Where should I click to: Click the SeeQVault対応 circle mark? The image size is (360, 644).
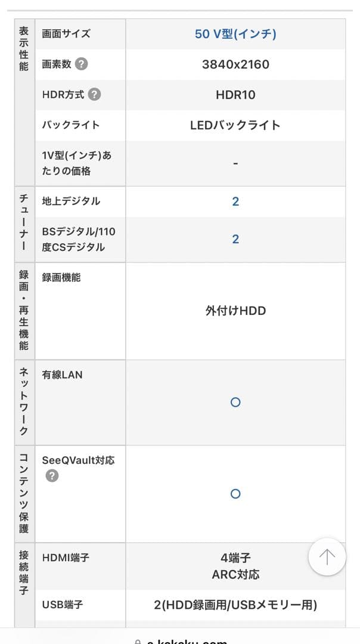tap(235, 494)
